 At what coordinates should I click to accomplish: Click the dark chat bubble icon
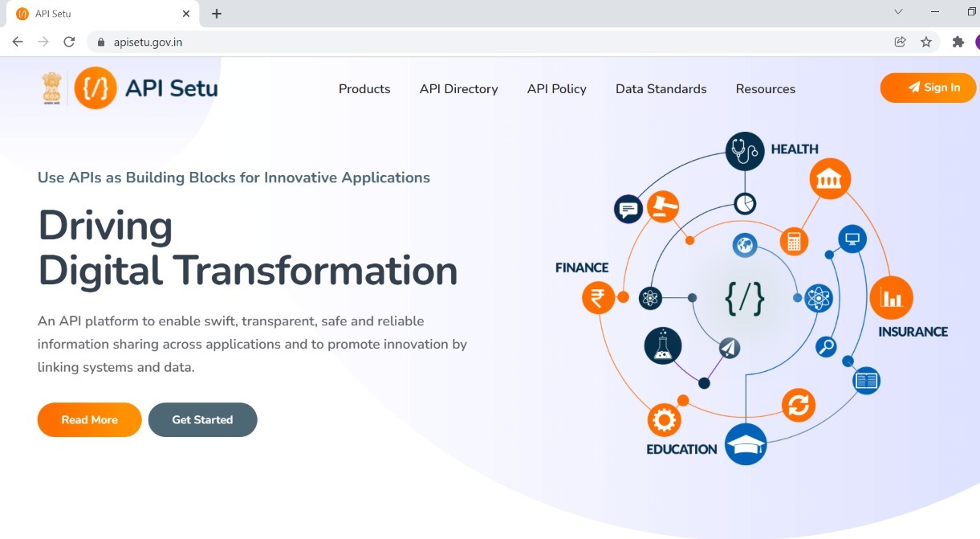[628, 210]
